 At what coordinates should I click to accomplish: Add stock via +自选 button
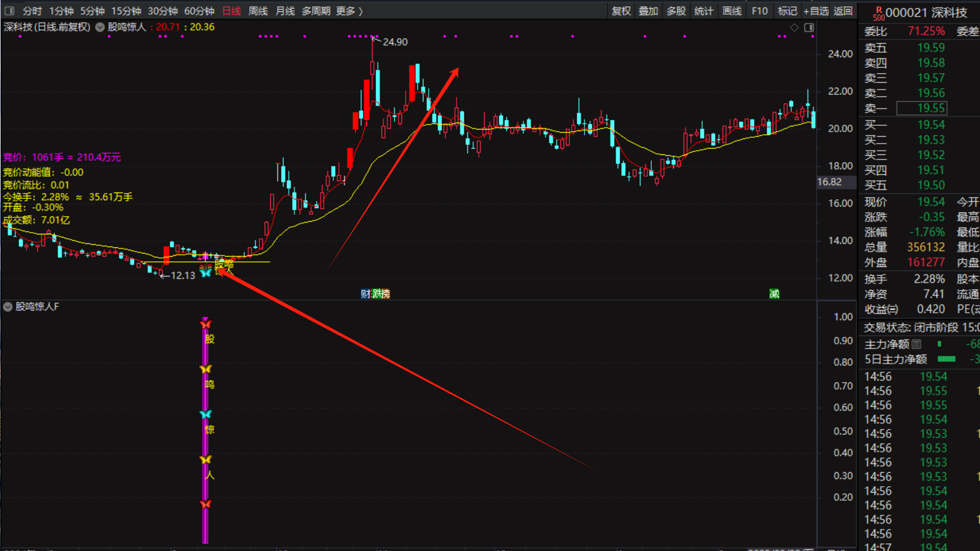pos(815,11)
